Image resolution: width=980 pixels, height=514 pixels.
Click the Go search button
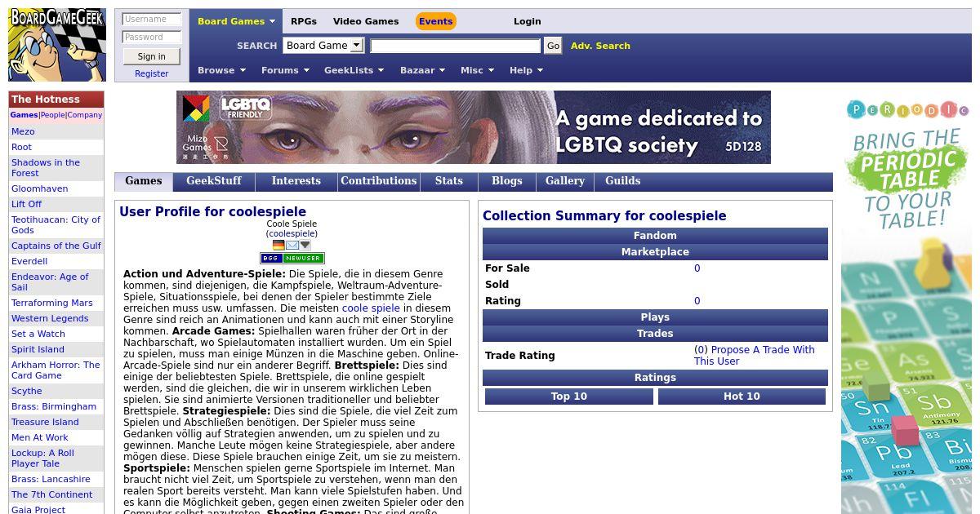click(553, 46)
